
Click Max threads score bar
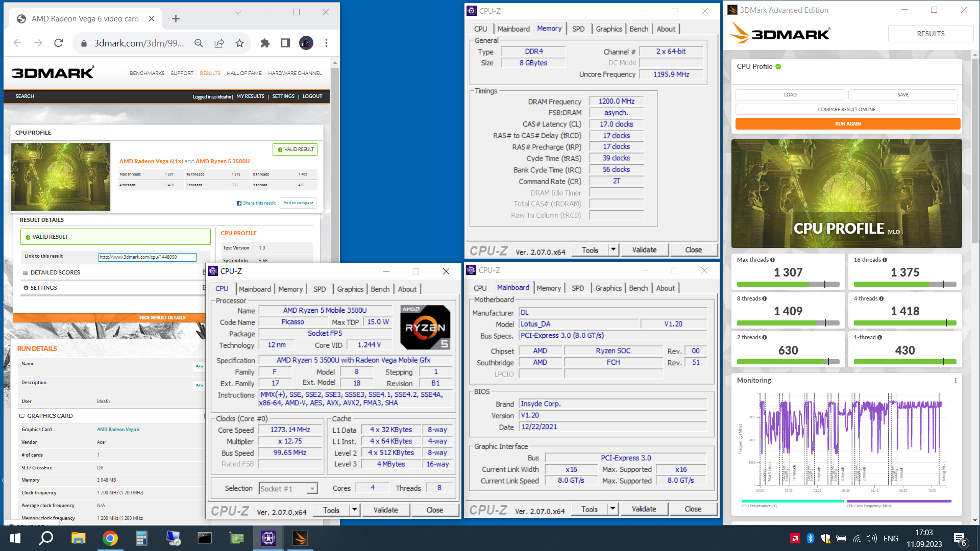coord(788,284)
